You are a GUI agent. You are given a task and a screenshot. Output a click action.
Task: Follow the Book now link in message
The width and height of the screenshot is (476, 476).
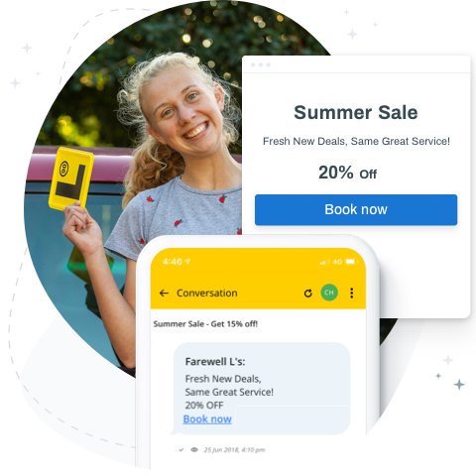tap(207, 419)
